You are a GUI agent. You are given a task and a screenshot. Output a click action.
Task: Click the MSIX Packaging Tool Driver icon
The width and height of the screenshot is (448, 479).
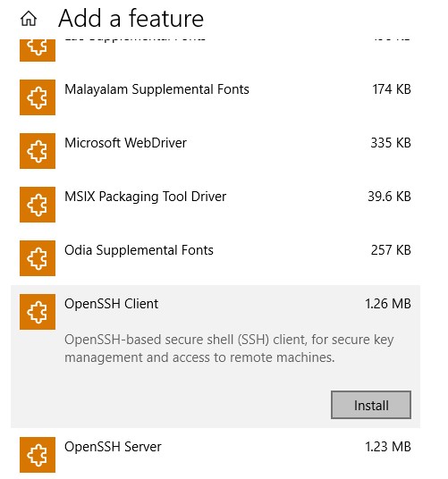click(x=38, y=205)
